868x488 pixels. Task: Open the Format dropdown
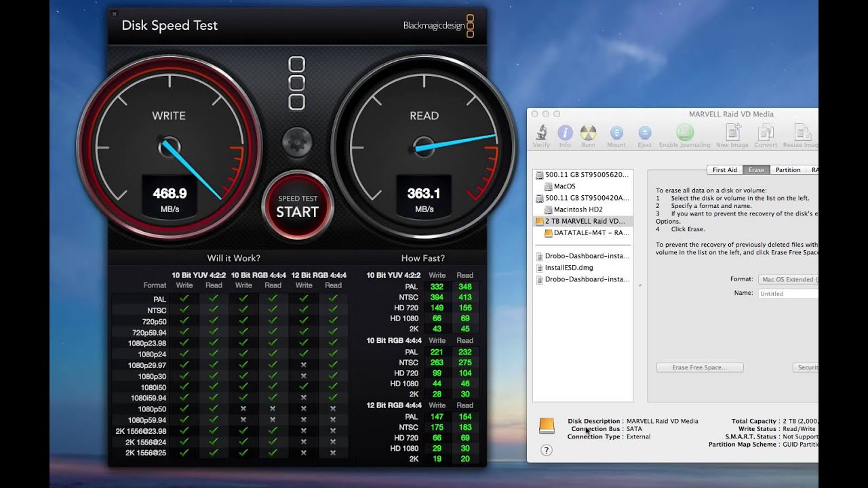788,279
